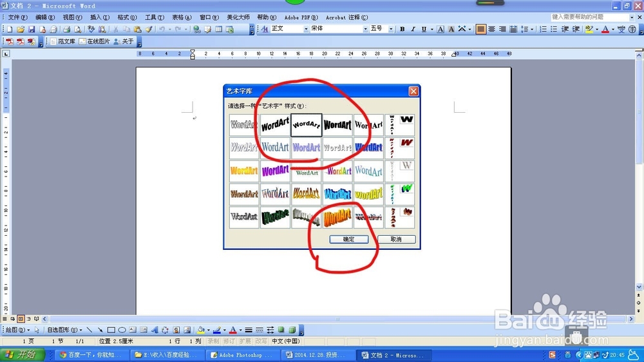644x362 pixels.
Task: Increase paragraph indent
Action: [x=576, y=29]
